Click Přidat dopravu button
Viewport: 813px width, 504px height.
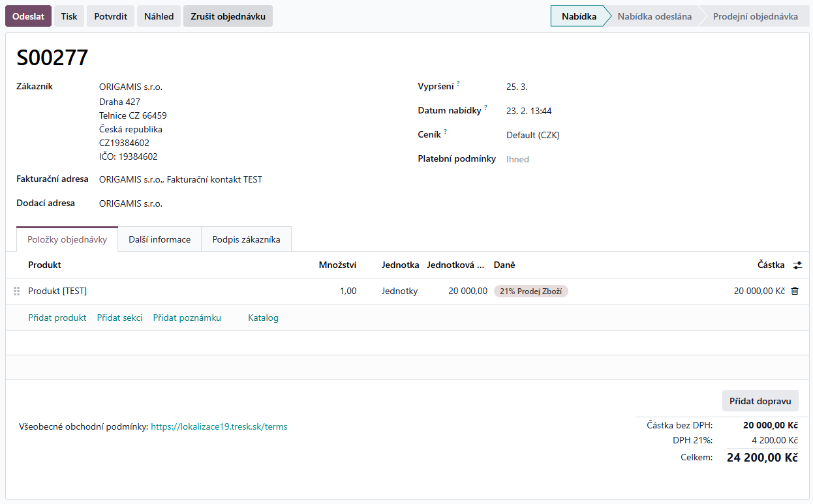click(759, 401)
